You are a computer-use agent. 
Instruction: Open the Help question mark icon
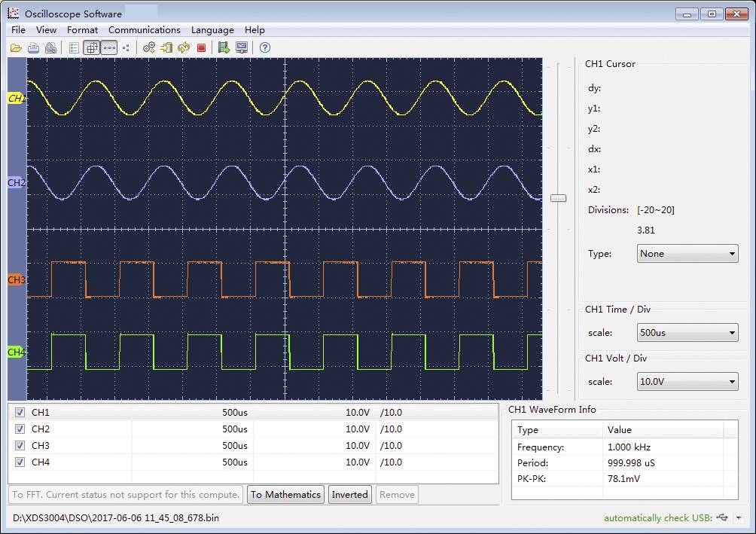(264, 47)
